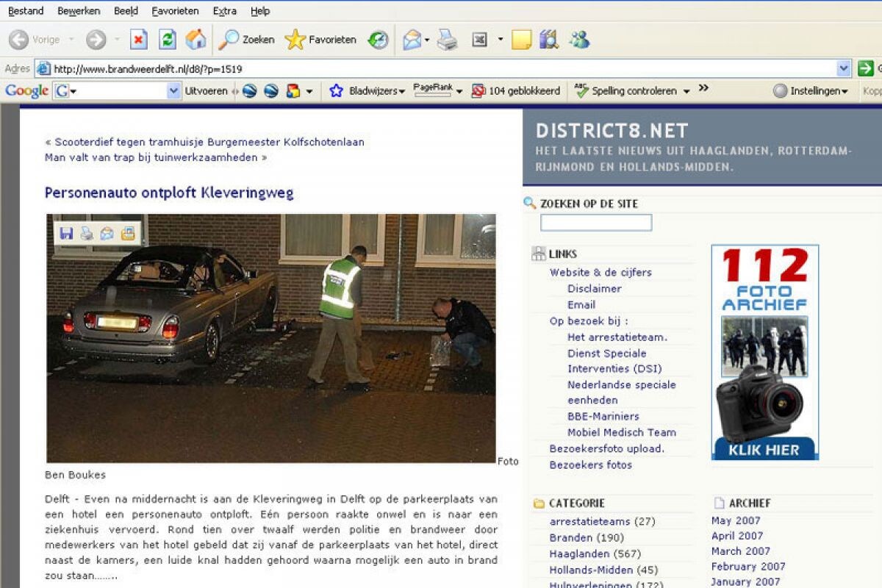
Task: Click the printer icon in the browser toolbar
Action: [x=447, y=40]
